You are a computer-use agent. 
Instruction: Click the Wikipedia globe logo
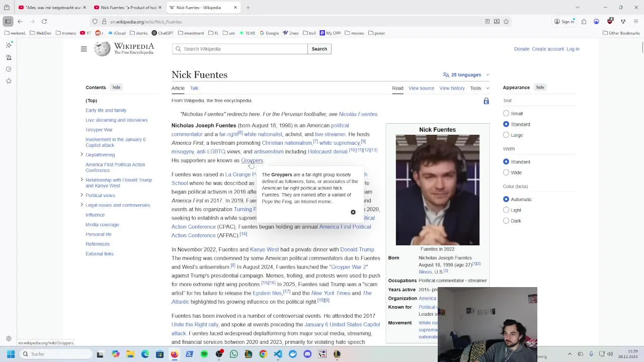coord(102,49)
